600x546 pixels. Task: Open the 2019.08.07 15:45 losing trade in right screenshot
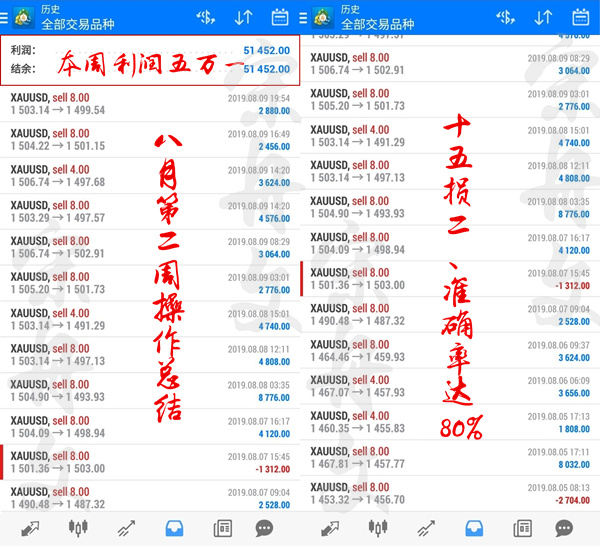450,279
